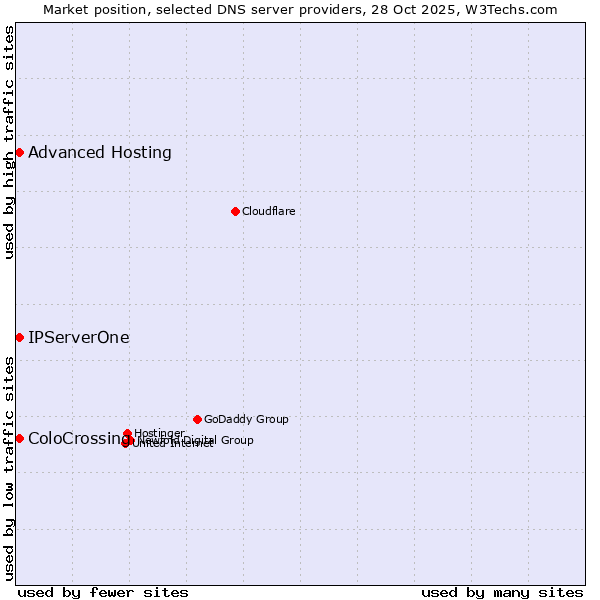Click the ColoCrossing red data point
This screenshot has height=600, width=600.
pyautogui.click(x=19, y=438)
